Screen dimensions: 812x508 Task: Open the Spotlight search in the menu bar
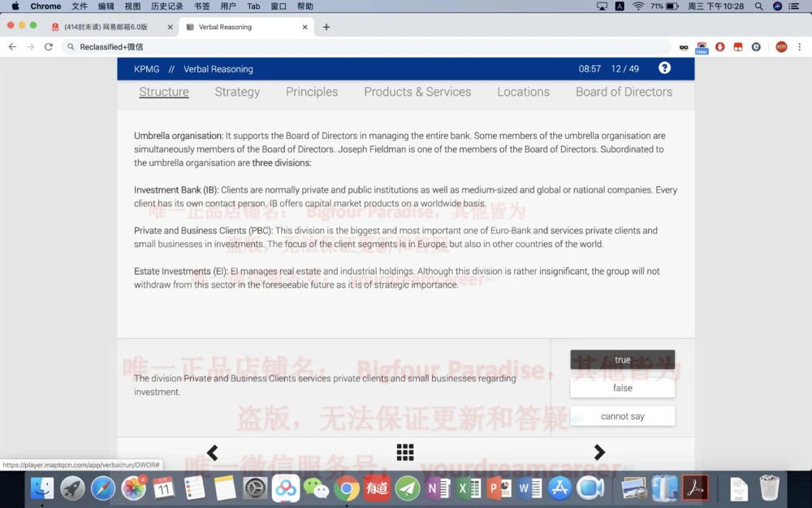(758, 7)
